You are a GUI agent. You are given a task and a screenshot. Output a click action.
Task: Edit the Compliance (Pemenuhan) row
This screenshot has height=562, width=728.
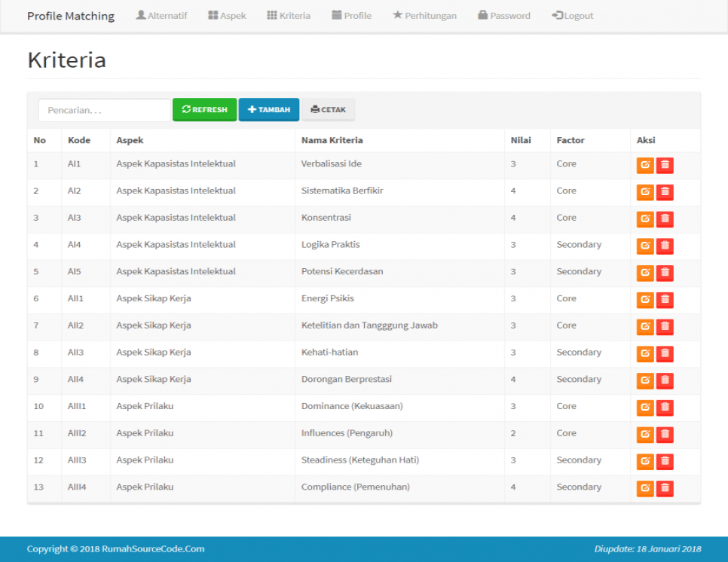coord(645,487)
